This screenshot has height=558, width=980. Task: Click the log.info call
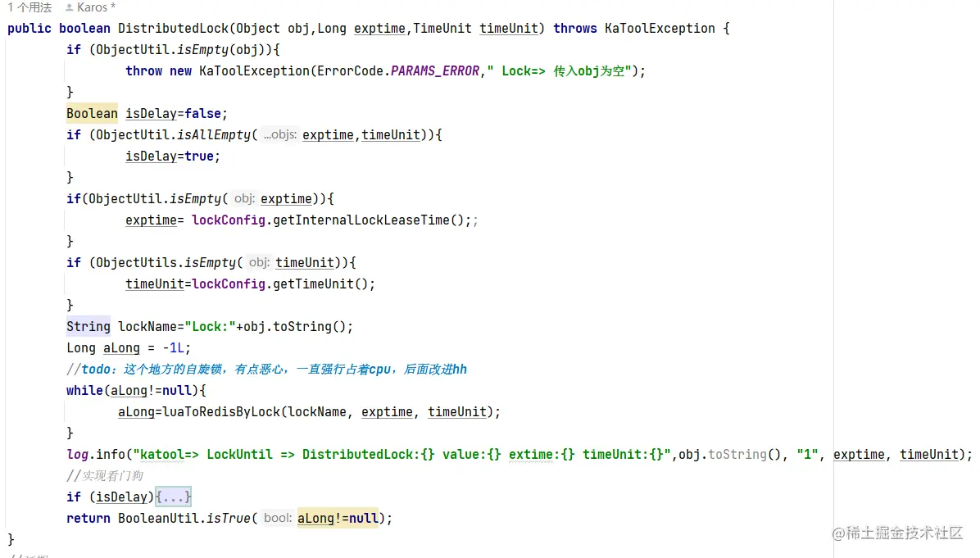pos(96,454)
